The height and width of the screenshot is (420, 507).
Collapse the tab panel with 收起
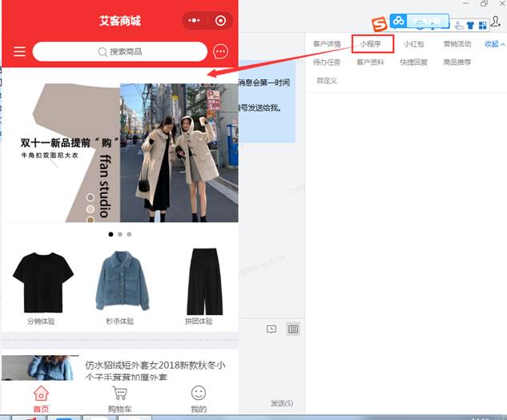click(x=494, y=44)
